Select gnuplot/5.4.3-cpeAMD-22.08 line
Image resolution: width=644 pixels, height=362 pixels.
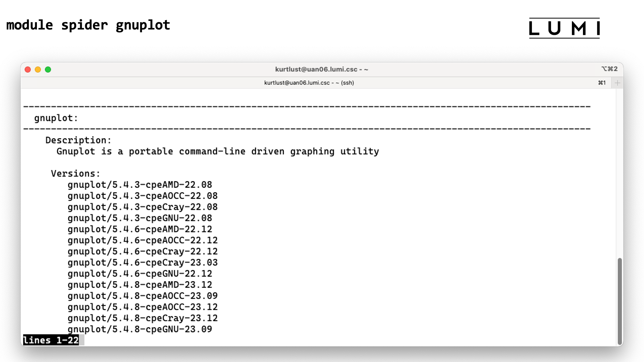(x=140, y=185)
